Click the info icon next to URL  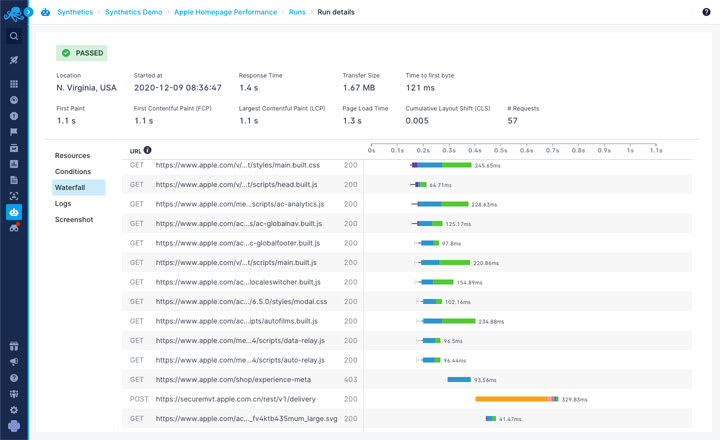[147, 150]
